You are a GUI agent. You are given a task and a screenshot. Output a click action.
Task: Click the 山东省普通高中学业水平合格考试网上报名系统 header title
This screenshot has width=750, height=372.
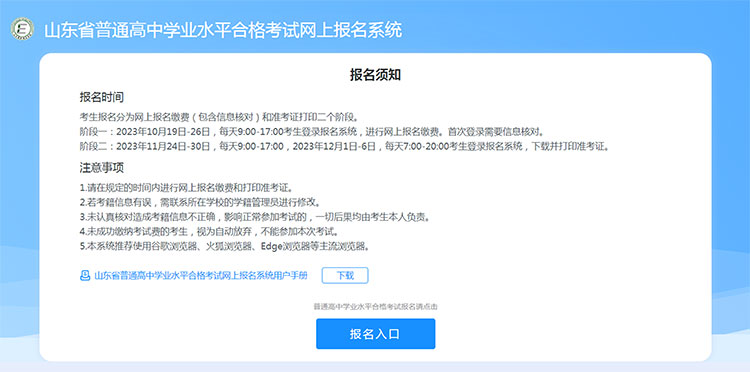pos(223,30)
